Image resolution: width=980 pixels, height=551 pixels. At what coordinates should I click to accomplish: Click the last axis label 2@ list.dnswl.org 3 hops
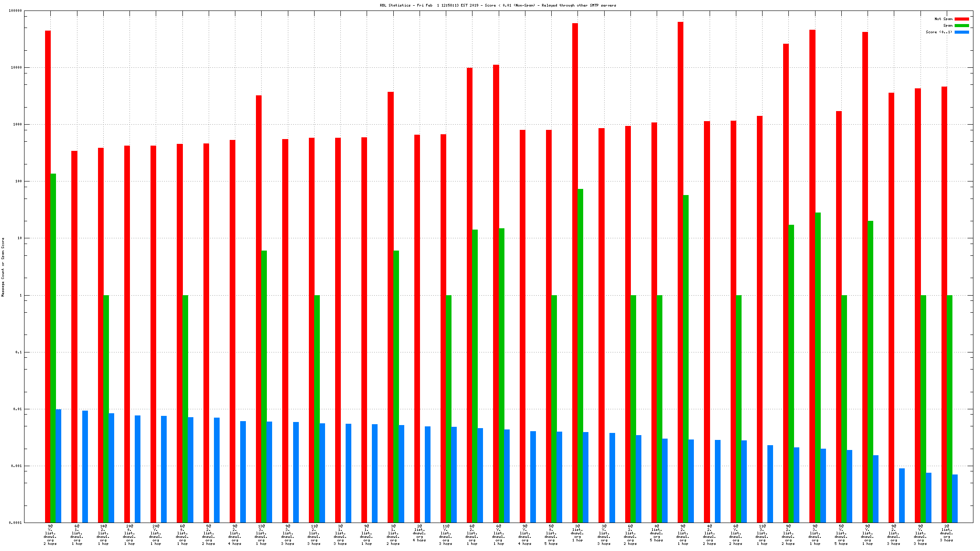coord(946,533)
